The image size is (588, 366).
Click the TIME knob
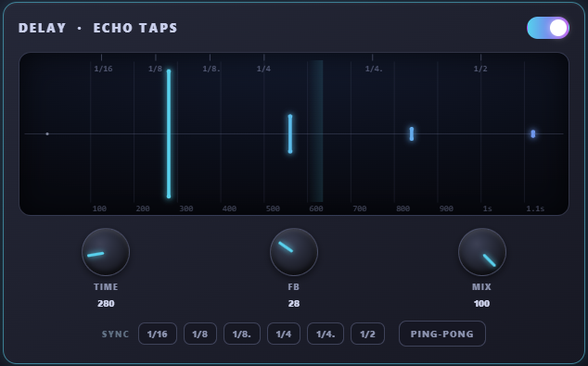[x=106, y=252]
